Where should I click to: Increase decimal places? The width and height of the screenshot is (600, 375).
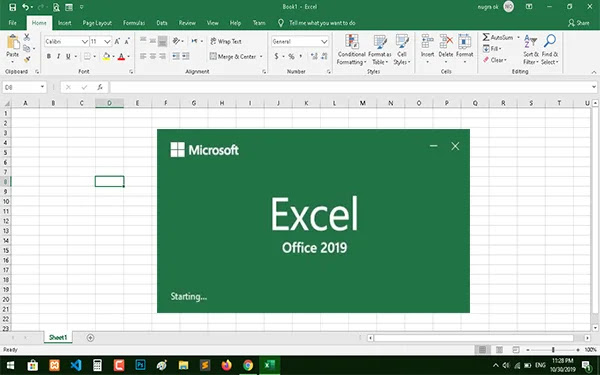314,56
